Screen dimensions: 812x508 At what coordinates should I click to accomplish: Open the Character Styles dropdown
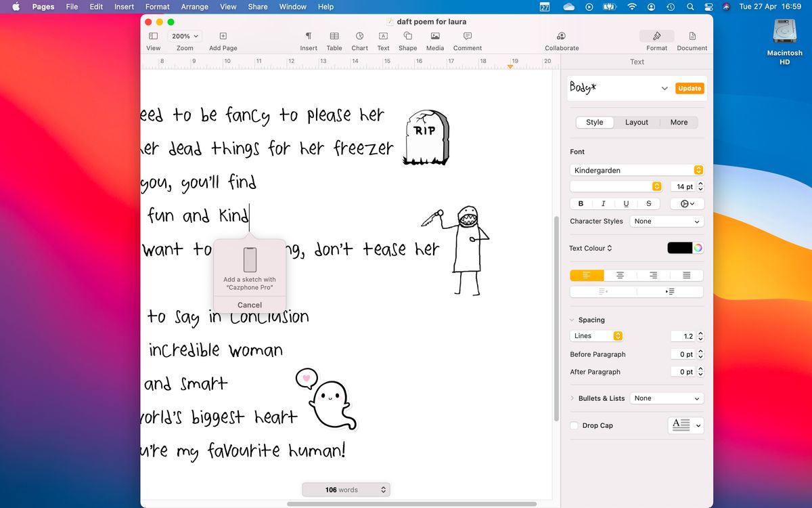click(x=667, y=221)
